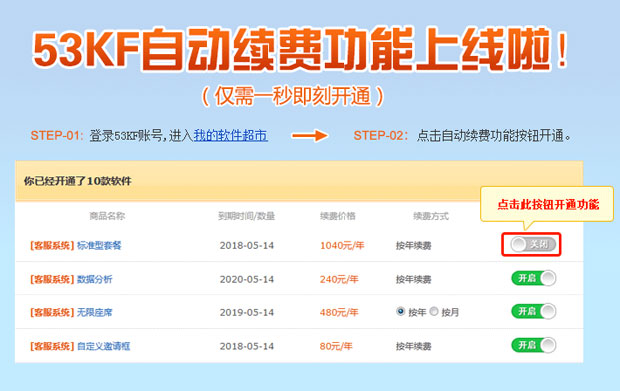Click the [客服系统] tag on 自定义邀请框 row

(x=52, y=346)
